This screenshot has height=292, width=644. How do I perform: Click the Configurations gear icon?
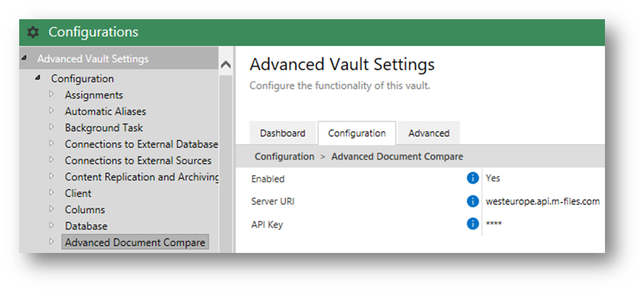pyautogui.click(x=33, y=32)
